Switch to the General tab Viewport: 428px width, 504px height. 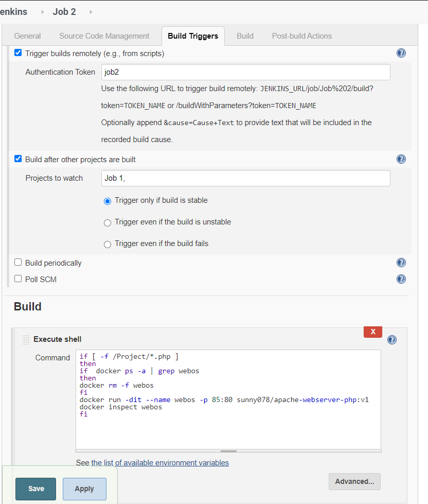pyautogui.click(x=27, y=36)
